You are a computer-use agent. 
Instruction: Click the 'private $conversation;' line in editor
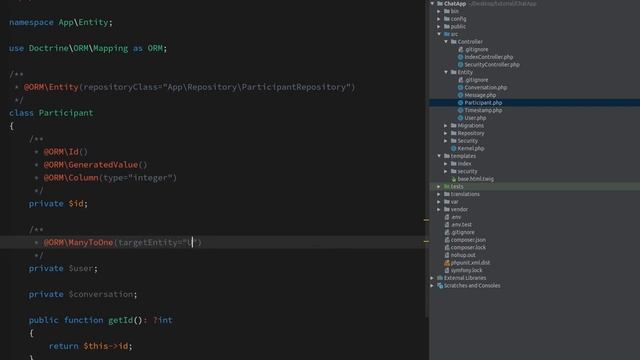[x=83, y=294]
